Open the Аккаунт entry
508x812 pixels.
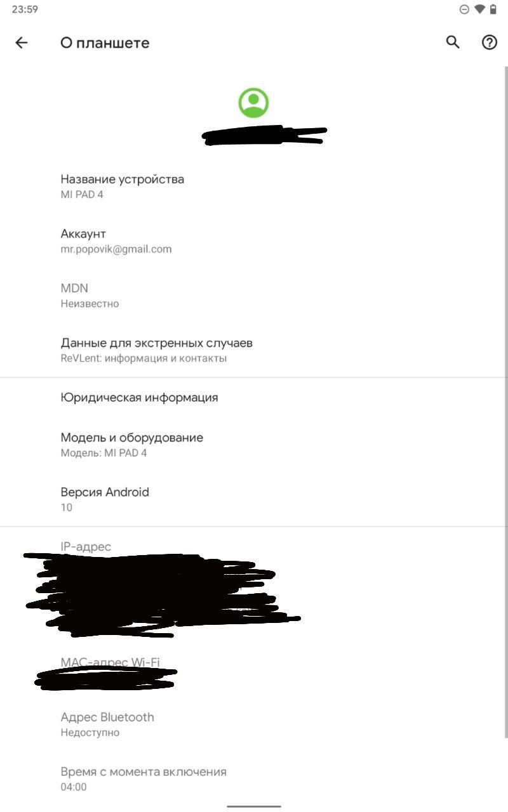(254, 241)
